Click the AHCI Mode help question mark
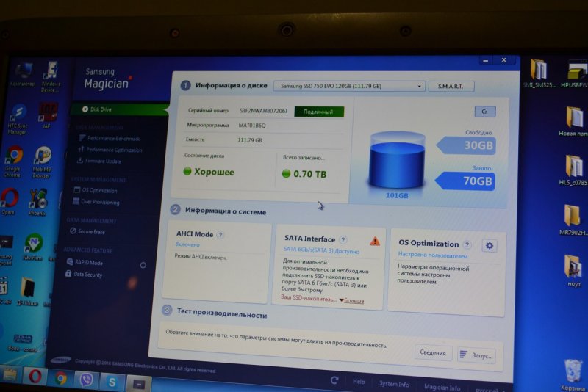Image resolution: width=588 pixels, height=392 pixels. 220,235
